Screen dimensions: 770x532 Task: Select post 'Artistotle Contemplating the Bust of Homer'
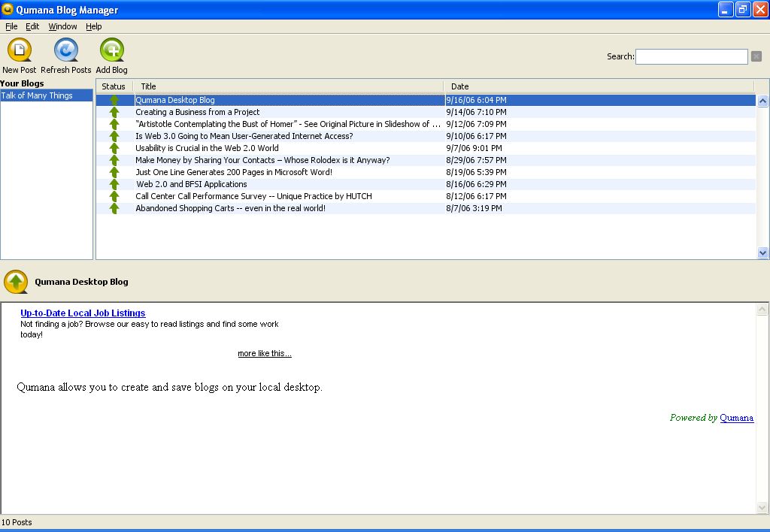[288, 124]
